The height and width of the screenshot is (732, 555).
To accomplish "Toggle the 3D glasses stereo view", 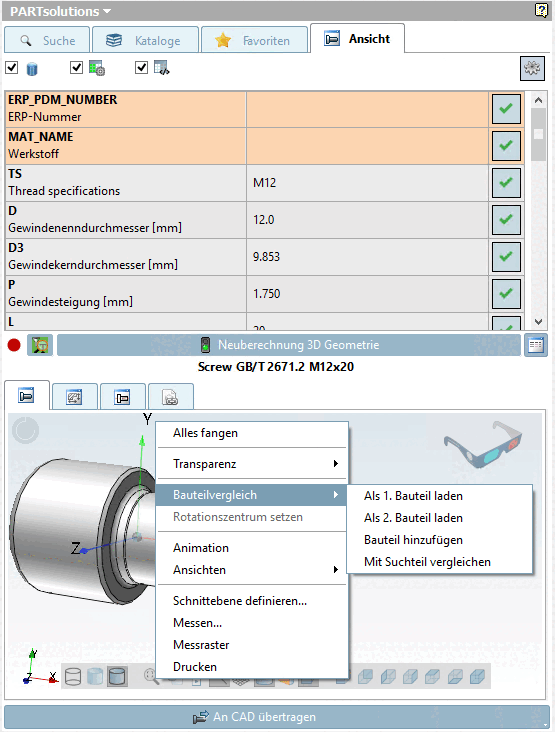I will tap(483, 444).
